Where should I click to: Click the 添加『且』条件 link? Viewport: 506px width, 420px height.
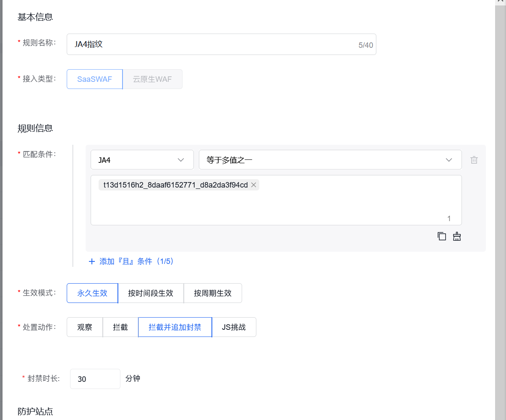click(x=135, y=261)
